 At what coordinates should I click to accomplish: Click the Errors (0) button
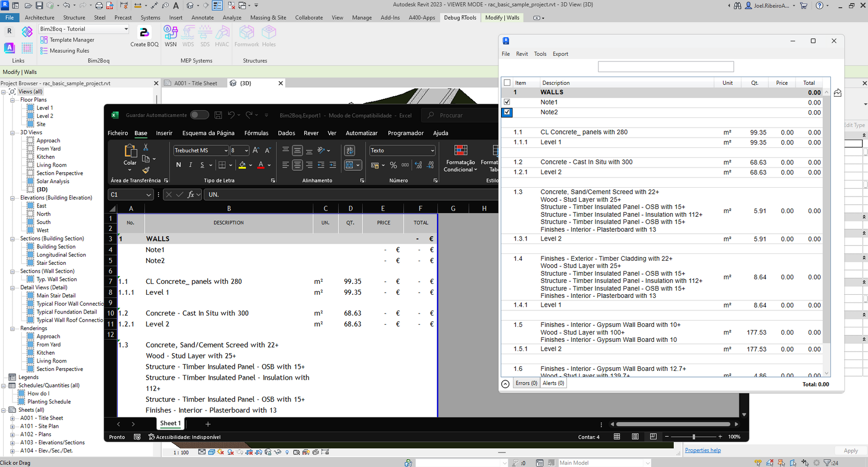pyautogui.click(x=526, y=383)
